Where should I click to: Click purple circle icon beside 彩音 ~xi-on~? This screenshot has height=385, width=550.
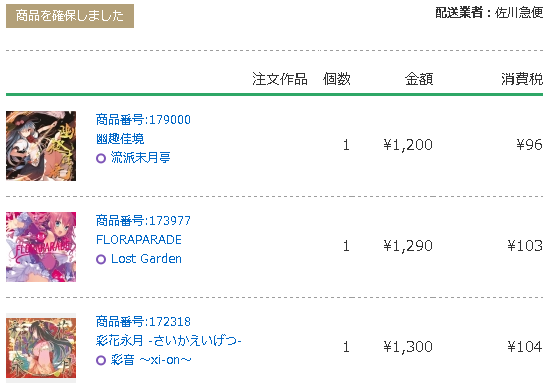[101, 360]
